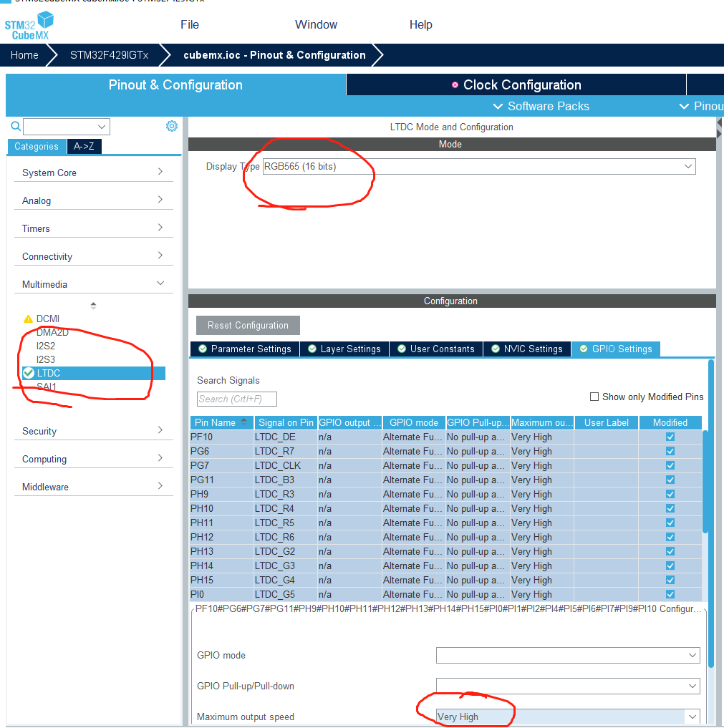Screen dimensions: 724x728
Task: Open Layer Settings tab
Action: tap(344, 349)
